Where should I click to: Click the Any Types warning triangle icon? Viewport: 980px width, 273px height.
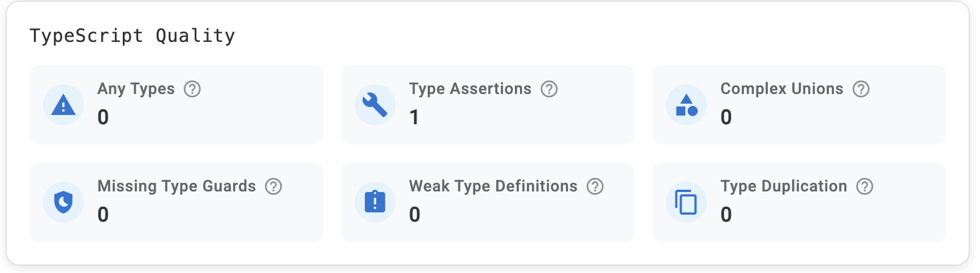[x=63, y=105]
